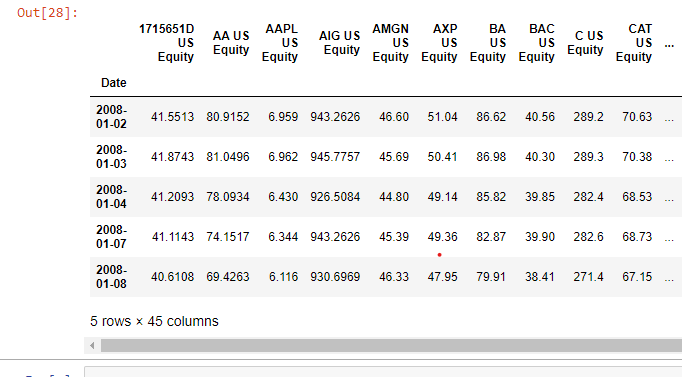Click the cell value 6.962
The width and height of the screenshot is (682, 377).
283,157
